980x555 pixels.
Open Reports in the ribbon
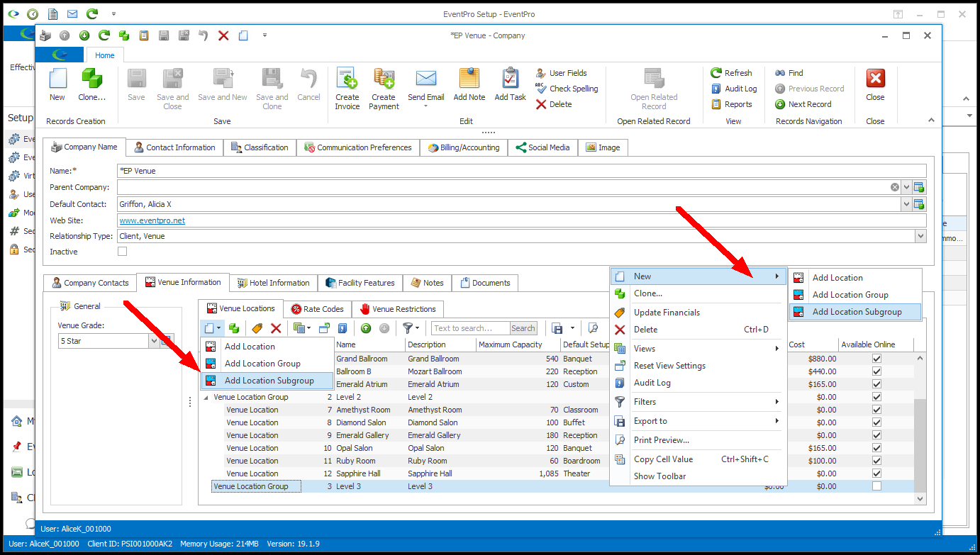731,104
